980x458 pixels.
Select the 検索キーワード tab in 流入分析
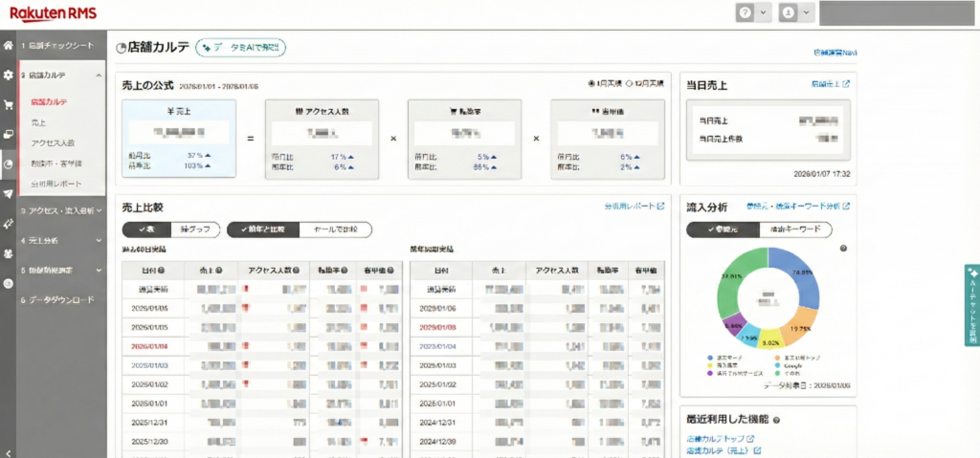(794, 229)
